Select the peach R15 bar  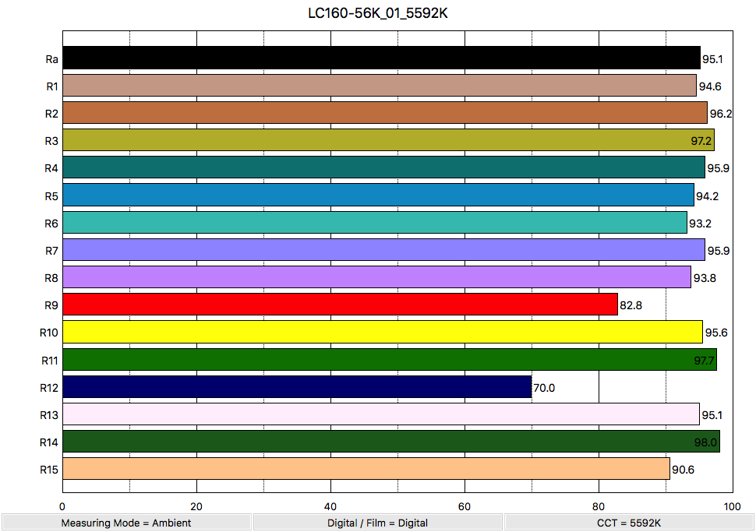coord(366,469)
